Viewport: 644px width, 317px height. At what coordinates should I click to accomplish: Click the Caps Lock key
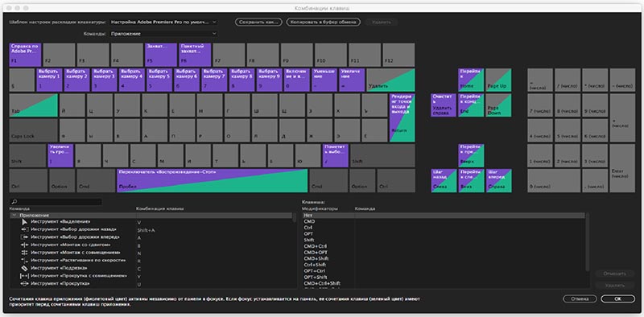click(x=33, y=130)
